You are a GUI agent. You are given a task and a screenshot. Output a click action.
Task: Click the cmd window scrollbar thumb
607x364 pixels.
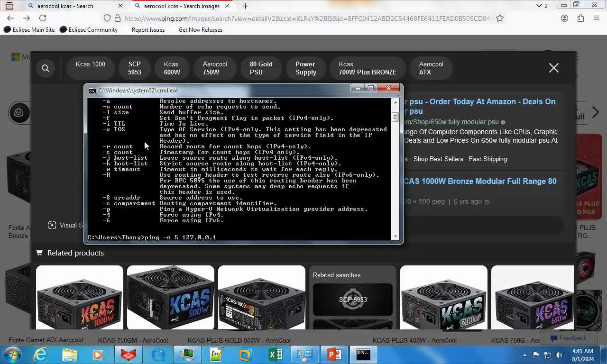click(395, 117)
